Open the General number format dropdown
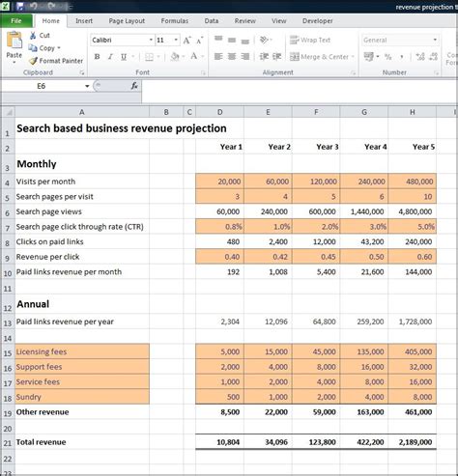 435,40
